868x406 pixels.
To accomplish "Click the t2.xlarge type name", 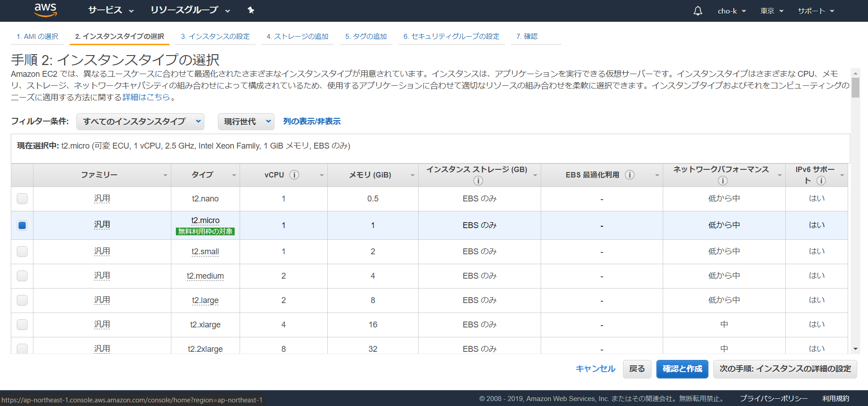I will point(205,325).
